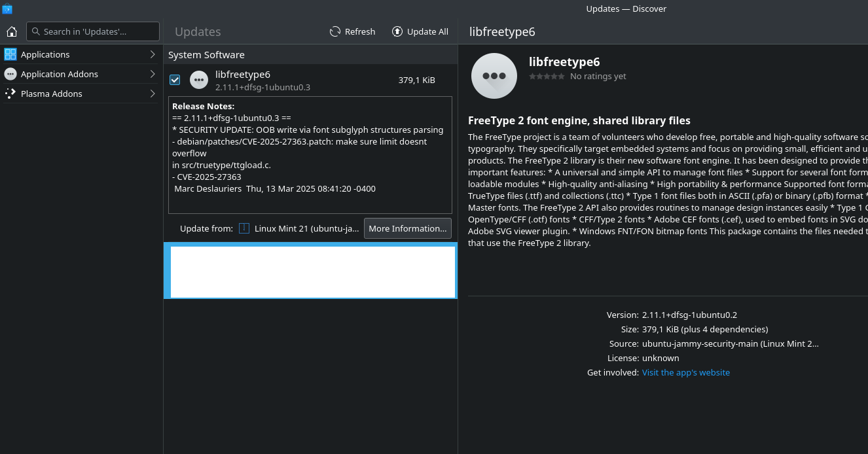Click the Application Addons ellipsis icon

click(x=10, y=74)
